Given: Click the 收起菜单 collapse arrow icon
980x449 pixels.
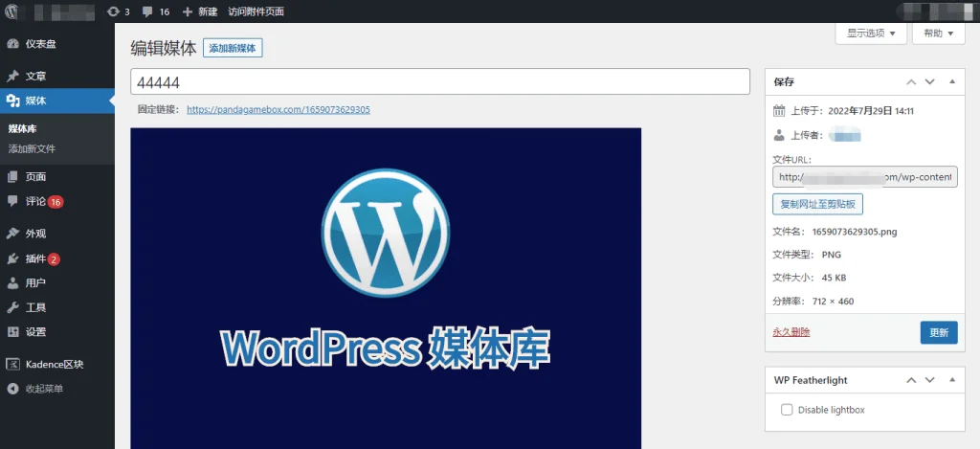Looking at the screenshot, I should [12, 389].
